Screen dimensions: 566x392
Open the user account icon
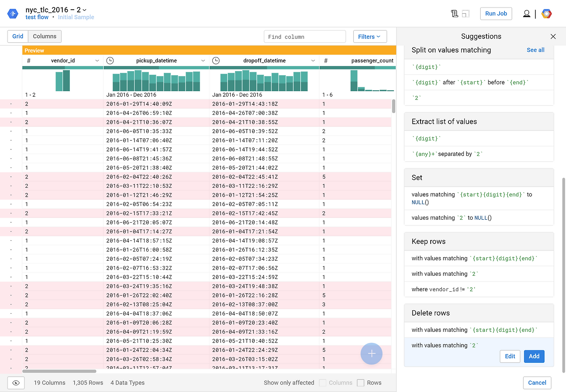pyautogui.click(x=526, y=14)
